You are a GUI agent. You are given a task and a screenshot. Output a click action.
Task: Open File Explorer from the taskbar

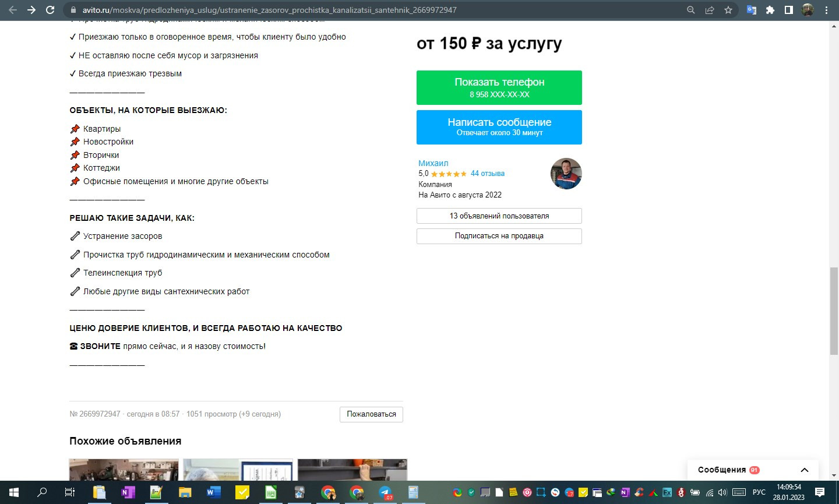click(x=185, y=492)
